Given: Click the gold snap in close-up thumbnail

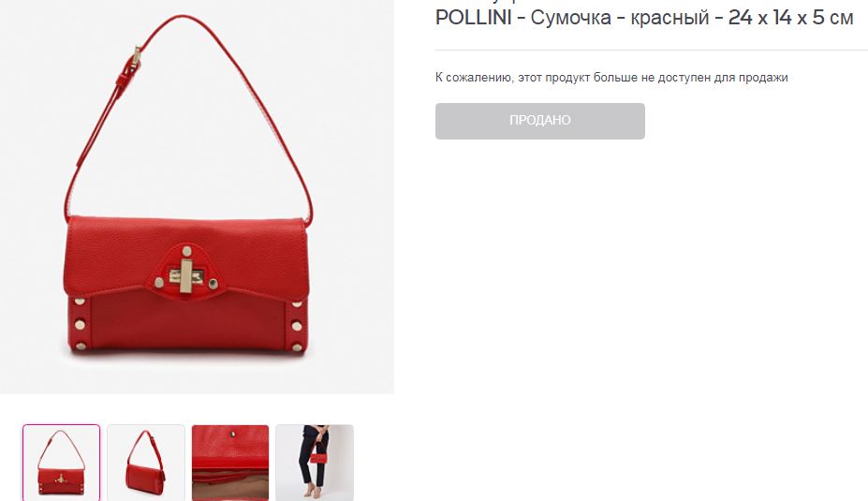Looking at the screenshot, I should pos(233,435).
